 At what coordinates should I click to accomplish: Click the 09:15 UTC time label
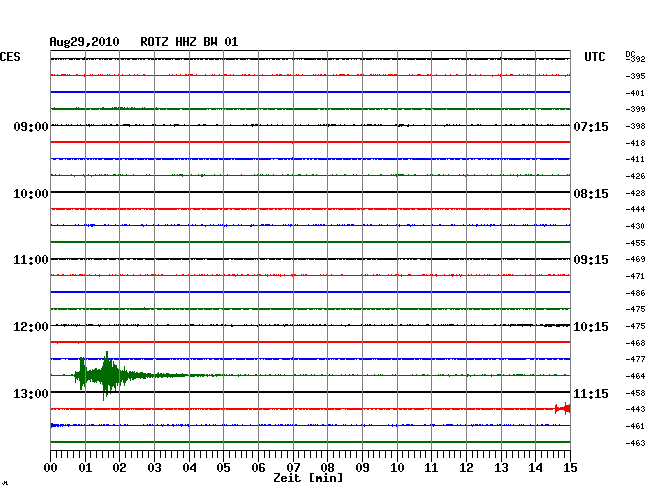pyautogui.click(x=591, y=260)
